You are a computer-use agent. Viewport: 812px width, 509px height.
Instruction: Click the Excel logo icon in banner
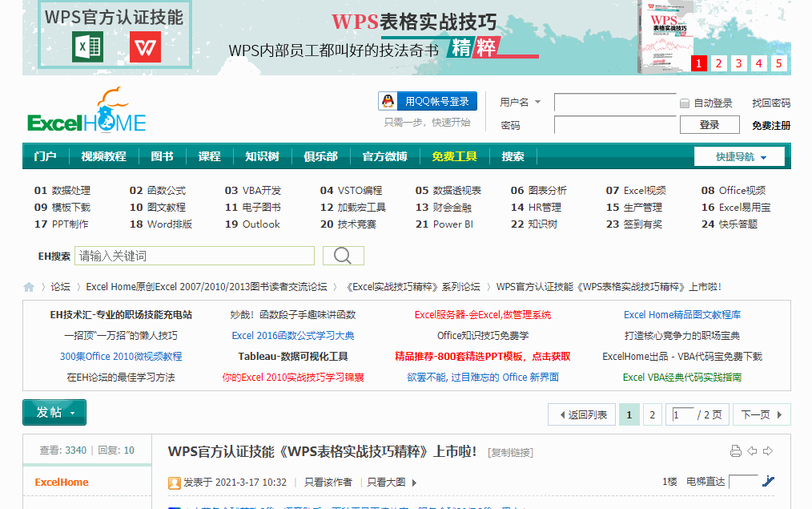(87, 47)
